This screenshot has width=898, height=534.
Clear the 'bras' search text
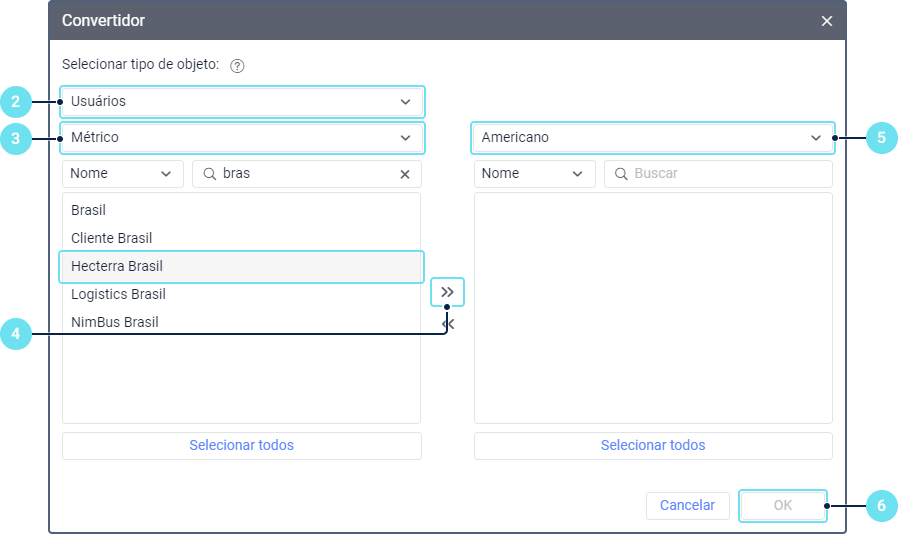pyautogui.click(x=405, y=174)
